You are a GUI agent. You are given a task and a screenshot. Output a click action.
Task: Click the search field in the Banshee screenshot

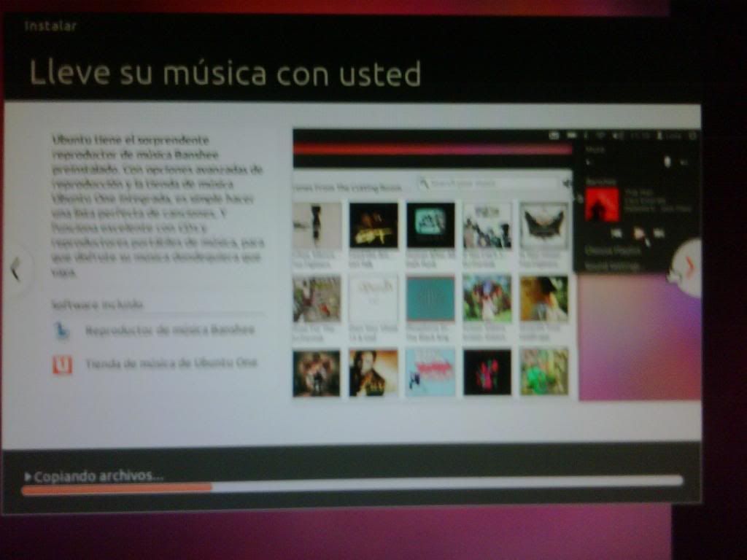point(489,183)
